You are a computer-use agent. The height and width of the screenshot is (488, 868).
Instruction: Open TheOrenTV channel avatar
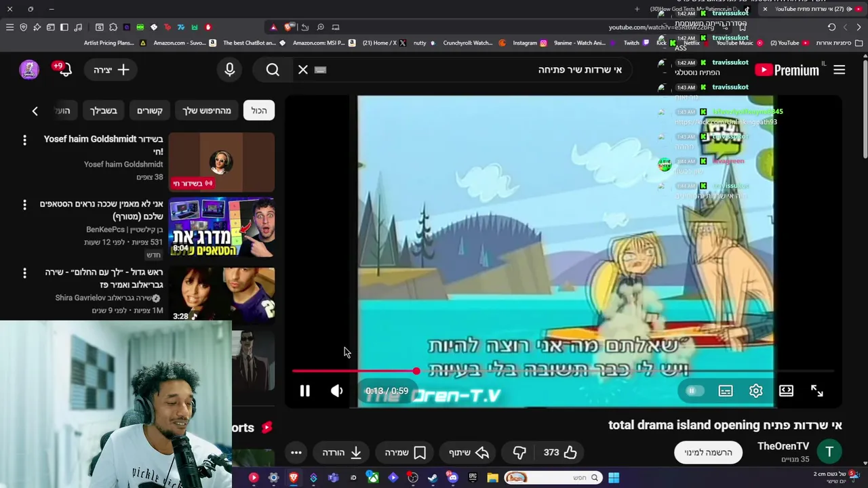coord(829,451)
